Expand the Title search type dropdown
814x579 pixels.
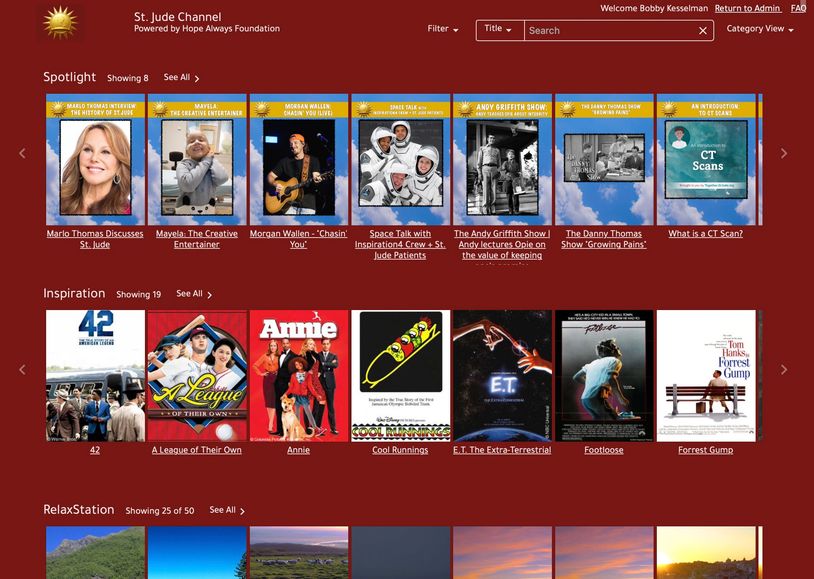point(498,30)
